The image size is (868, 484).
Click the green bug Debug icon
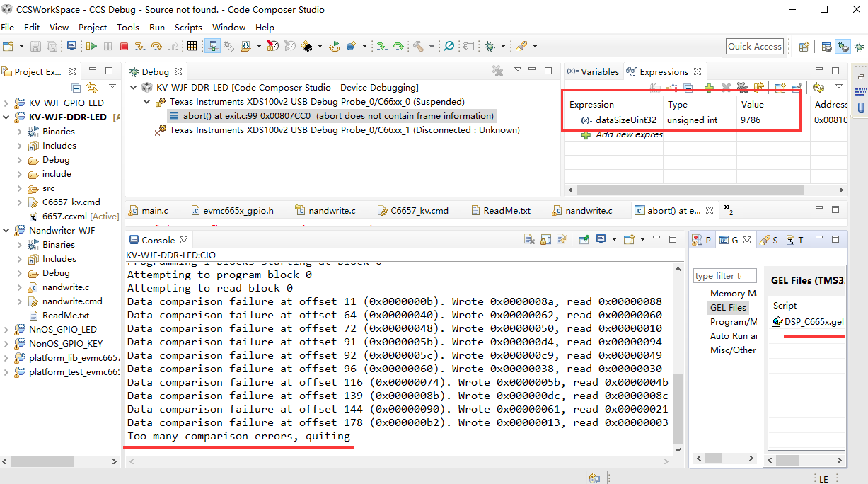[490, 46]
